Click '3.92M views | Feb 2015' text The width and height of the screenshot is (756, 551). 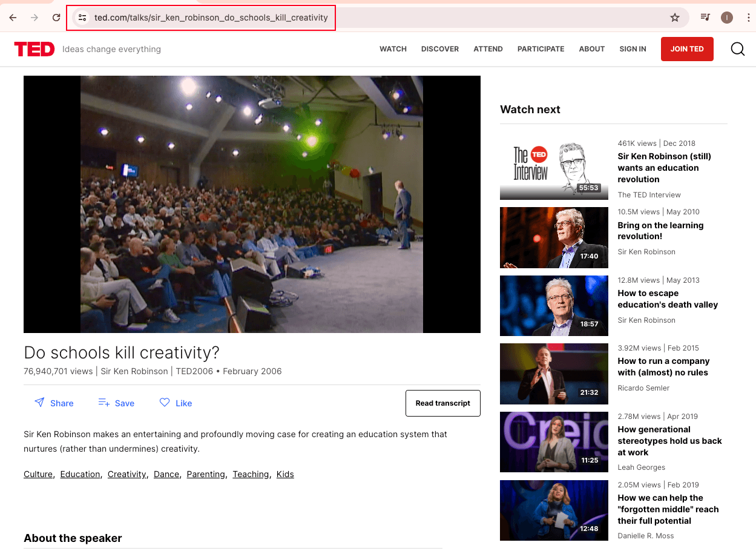click(x=658, y=348)
